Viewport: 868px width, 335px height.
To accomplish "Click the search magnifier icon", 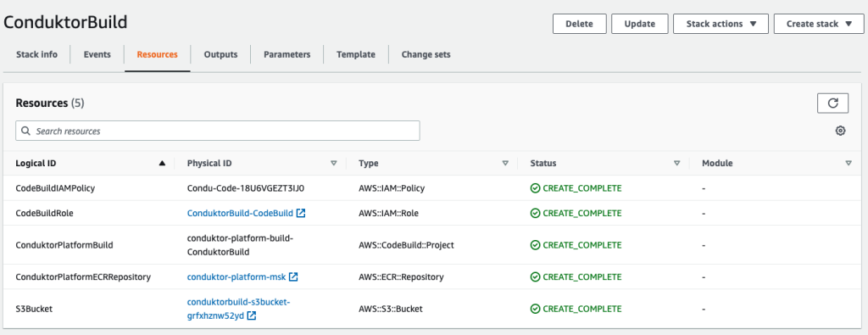I will (25, 131).
